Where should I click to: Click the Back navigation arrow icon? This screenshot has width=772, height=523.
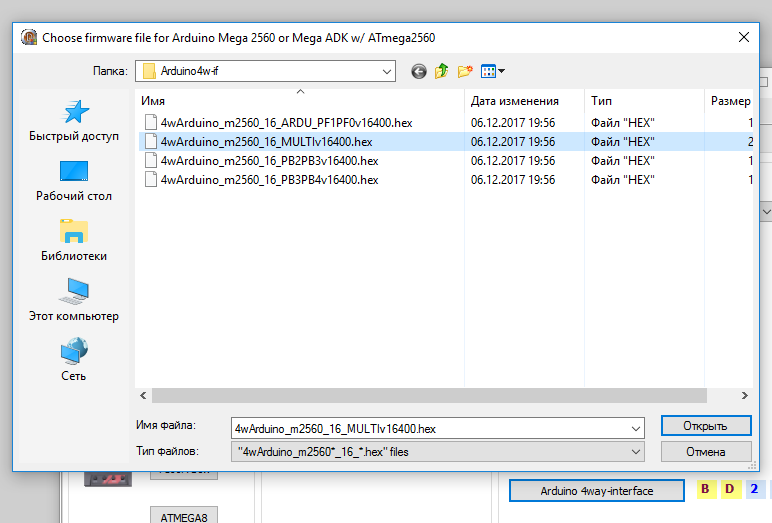pos(418,71)
